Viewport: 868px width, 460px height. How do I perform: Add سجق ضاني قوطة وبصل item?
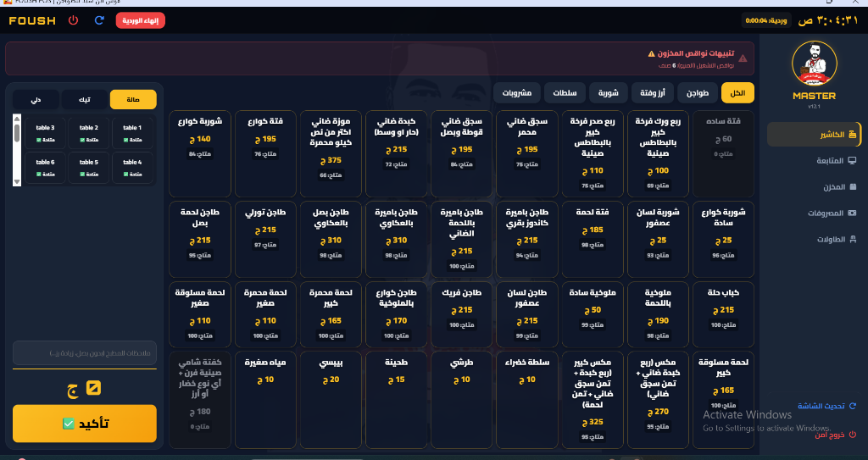461,154
